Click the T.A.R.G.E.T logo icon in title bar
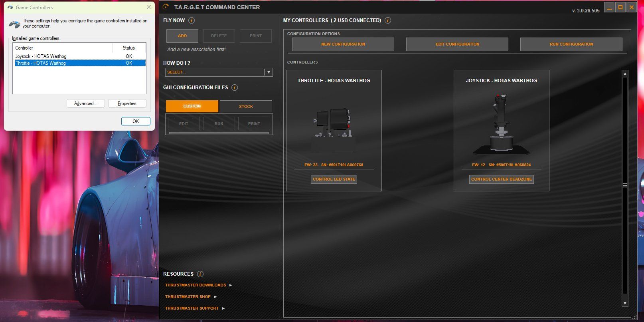This screenshot has width=644, height=322. (166, 7)
